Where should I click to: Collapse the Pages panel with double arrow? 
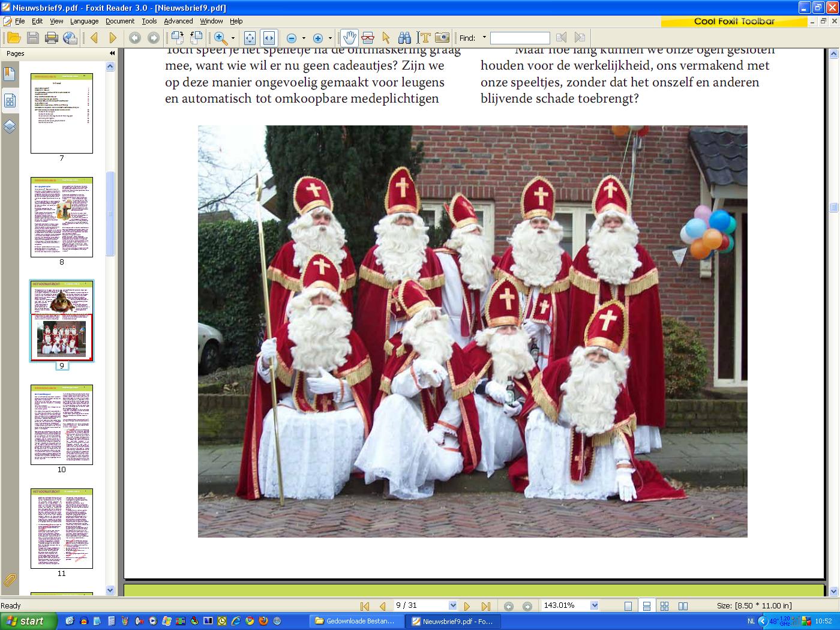coord(112,53)
